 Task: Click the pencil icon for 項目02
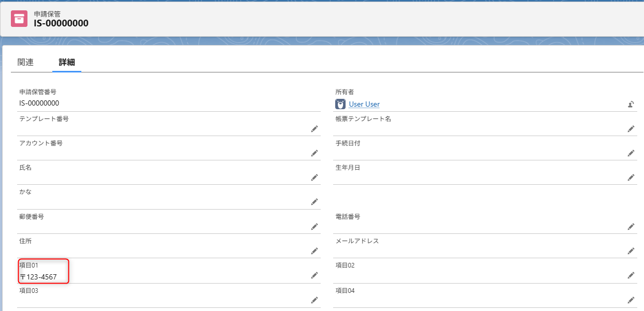(x=631, y=275)
